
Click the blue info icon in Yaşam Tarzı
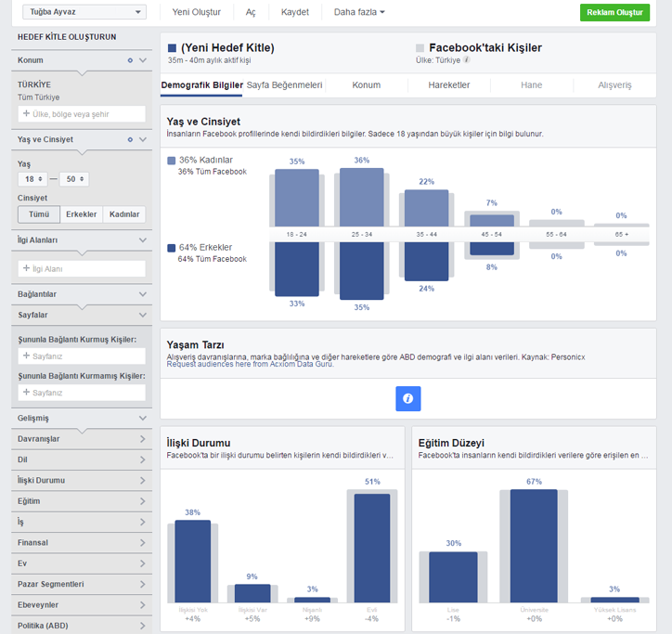[x=408, y=398]
